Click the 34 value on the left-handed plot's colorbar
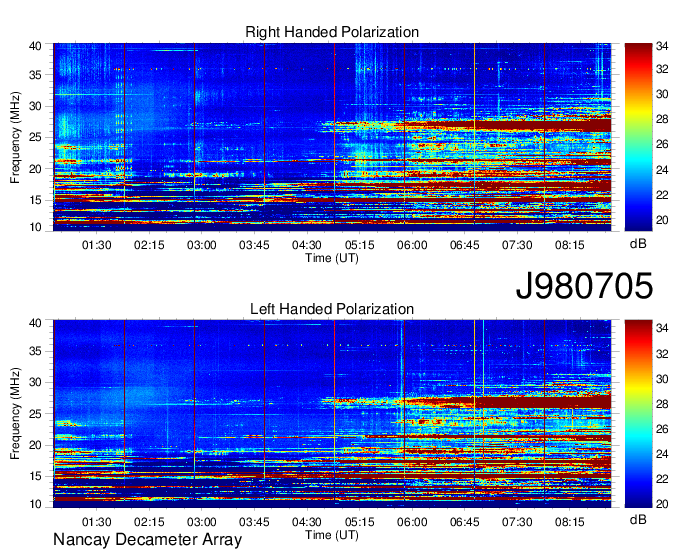The width and height of the screenshot is (680, 552). [662, 328]
